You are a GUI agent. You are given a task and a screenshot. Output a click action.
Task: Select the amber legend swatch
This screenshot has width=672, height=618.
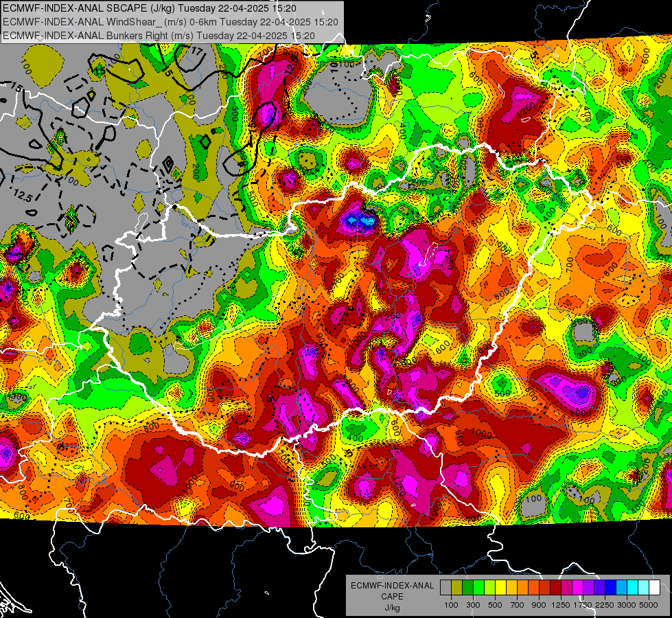pos(511,588)
